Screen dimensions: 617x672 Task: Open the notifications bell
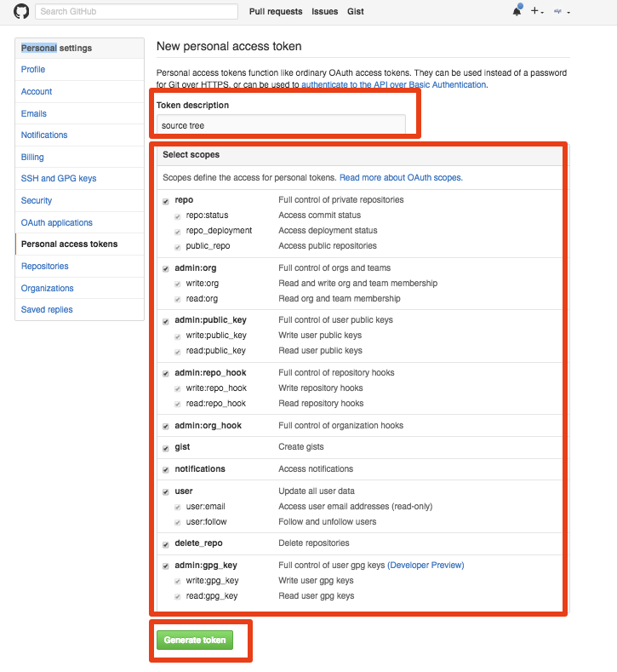517,11
